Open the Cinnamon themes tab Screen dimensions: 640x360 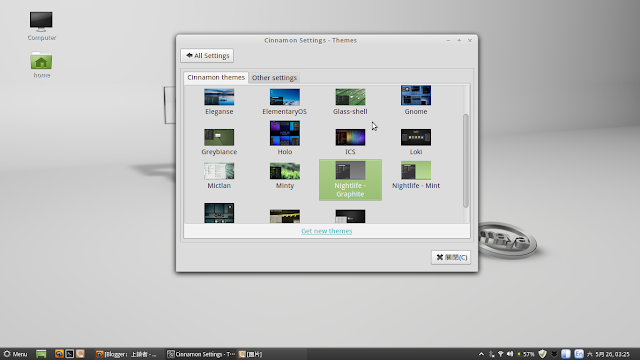point(216,78)
